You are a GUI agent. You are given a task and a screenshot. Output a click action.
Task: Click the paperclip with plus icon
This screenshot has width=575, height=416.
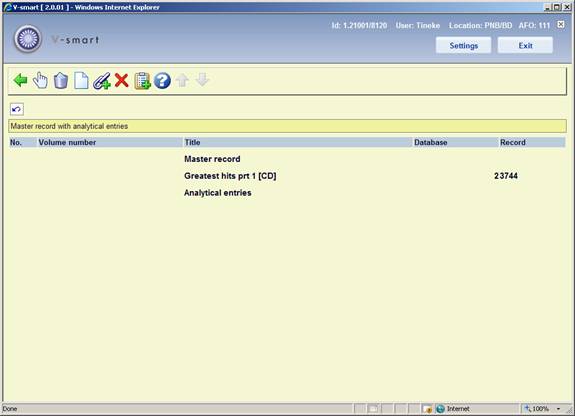(102, 81)
